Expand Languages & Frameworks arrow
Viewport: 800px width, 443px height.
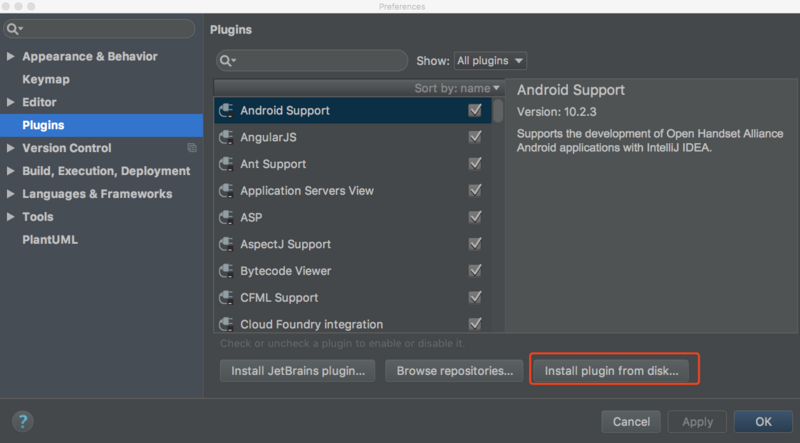[x=10, y=194]
